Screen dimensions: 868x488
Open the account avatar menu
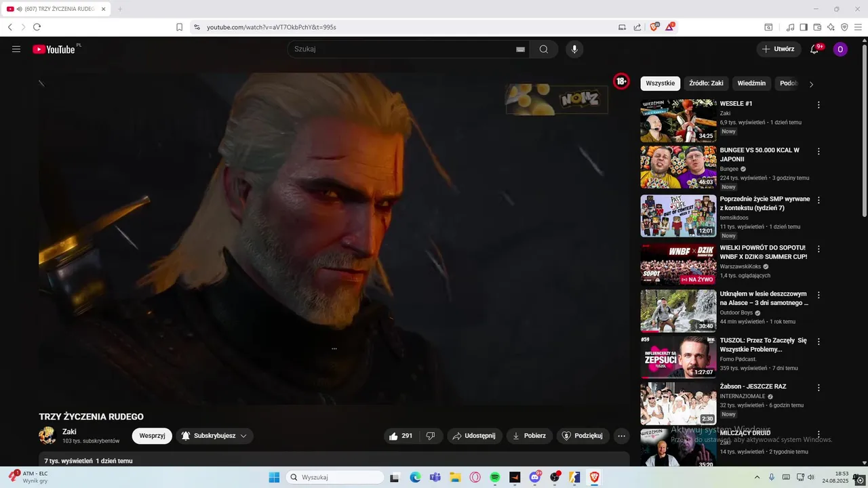click(840, 49)
